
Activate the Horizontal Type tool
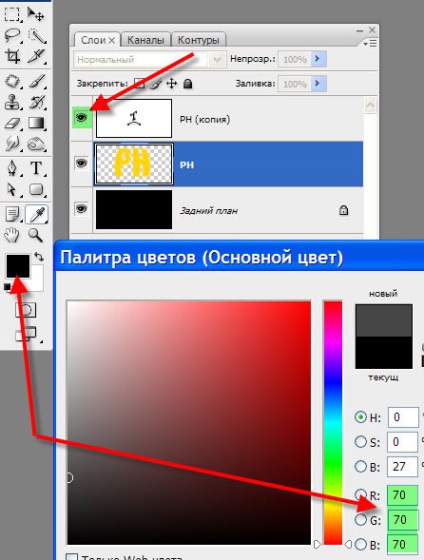pos(36,168)
